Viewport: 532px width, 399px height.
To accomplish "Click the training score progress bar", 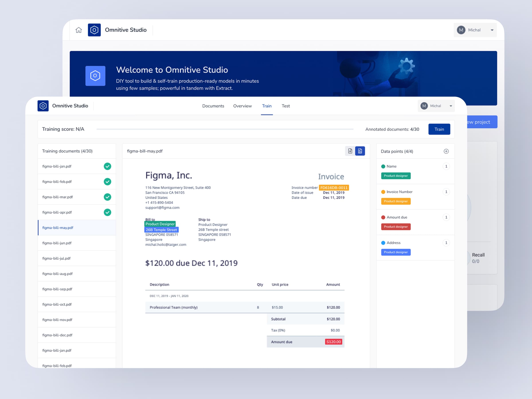I will pyautogui.click(x=225, y=129).
